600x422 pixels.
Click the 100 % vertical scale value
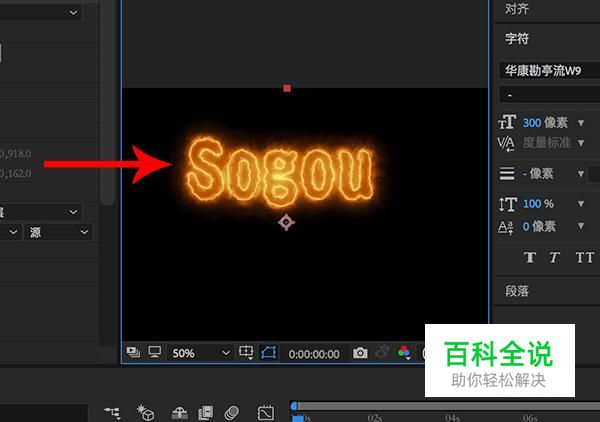click(538, 204)
